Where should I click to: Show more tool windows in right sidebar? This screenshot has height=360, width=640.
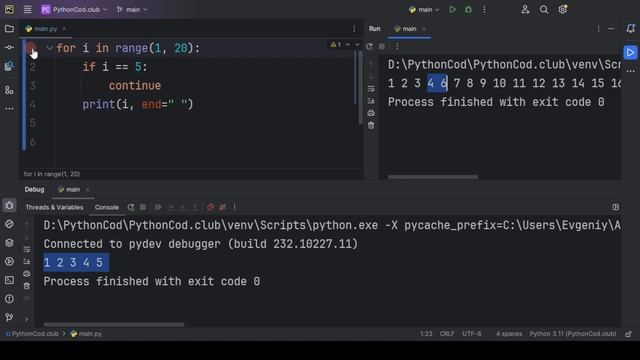pyautogui.click(x=631, y=71)
